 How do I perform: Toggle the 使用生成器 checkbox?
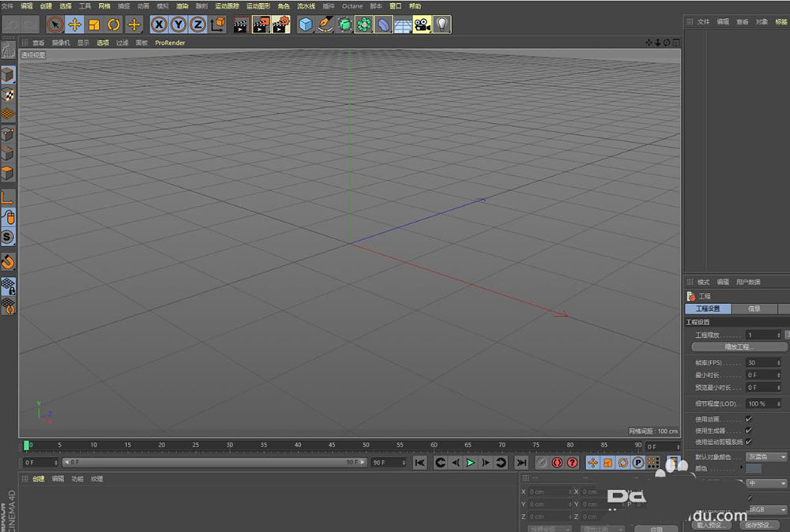(749, 430)
